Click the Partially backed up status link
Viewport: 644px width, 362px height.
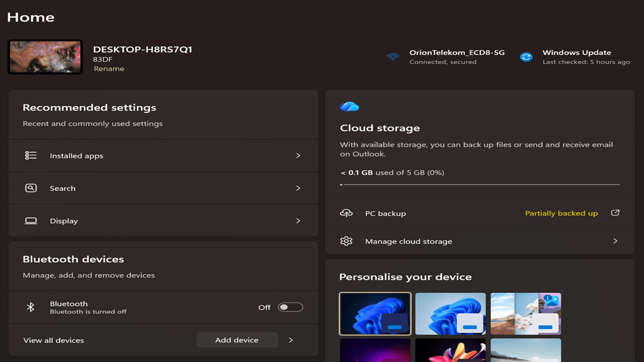(x=561, y=213)
